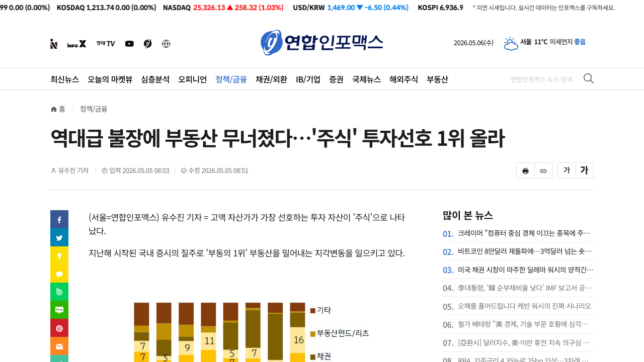Go to the 연합인포맥스 home logo

tap(321, 43)
